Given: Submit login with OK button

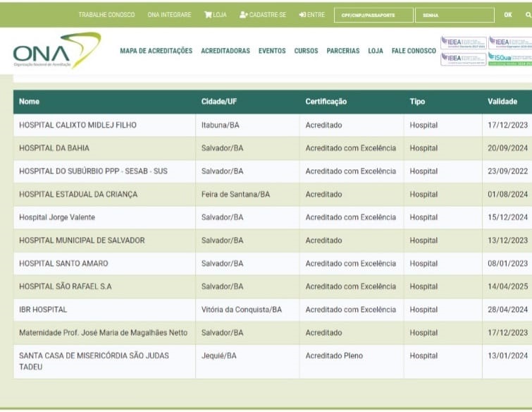Looking at the screenshot, I should pos(508,15).
